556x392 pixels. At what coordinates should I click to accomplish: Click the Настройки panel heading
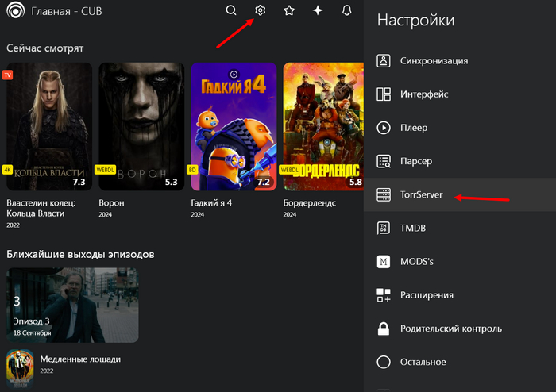click(415, 20)
